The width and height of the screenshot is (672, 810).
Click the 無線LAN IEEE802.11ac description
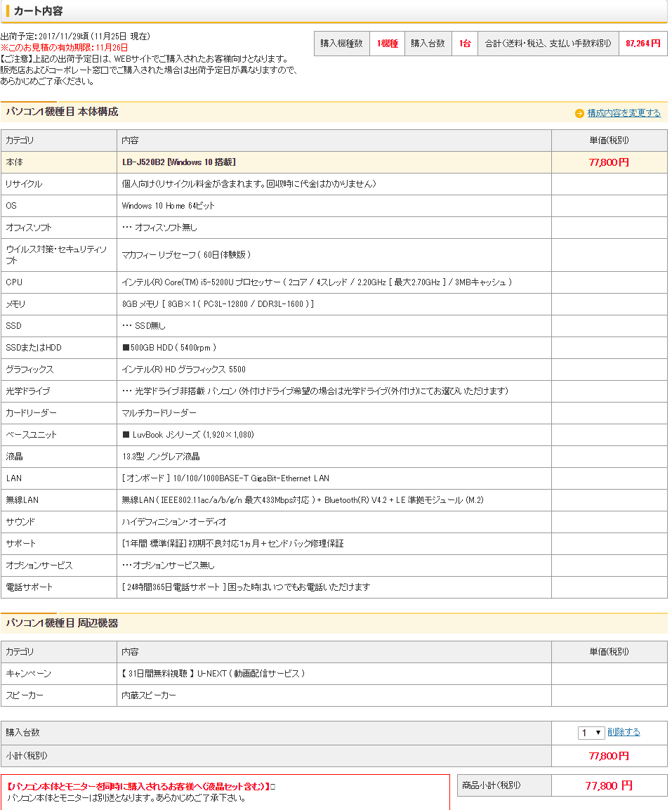click(302, 500)
